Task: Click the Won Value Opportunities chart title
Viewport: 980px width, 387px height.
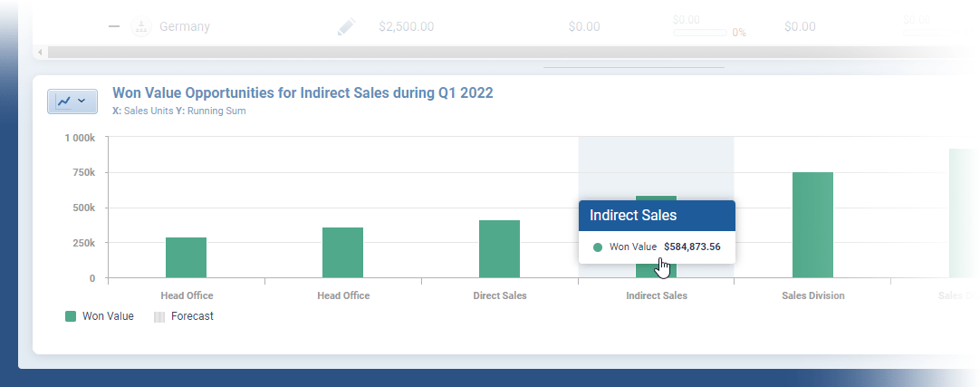Action: click(x=303, y=92)
